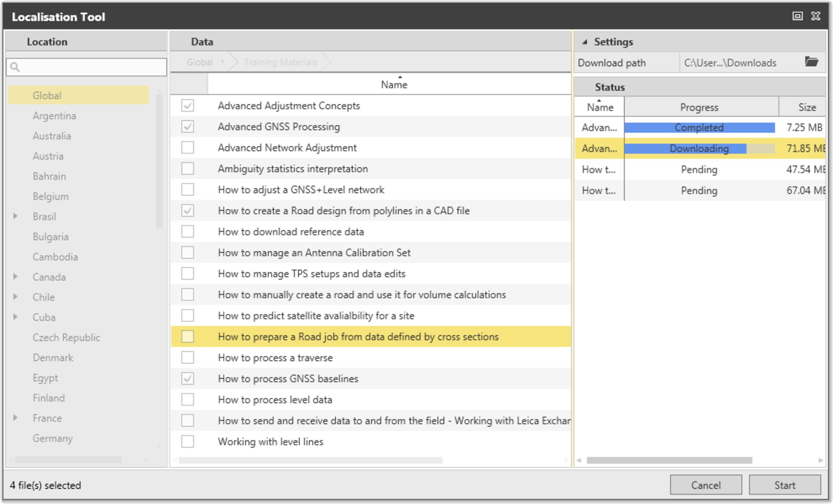Select the 7.25 MB completed status row
Image resolution: width=833 pixels, height=504 pixels.
(700, 128)
